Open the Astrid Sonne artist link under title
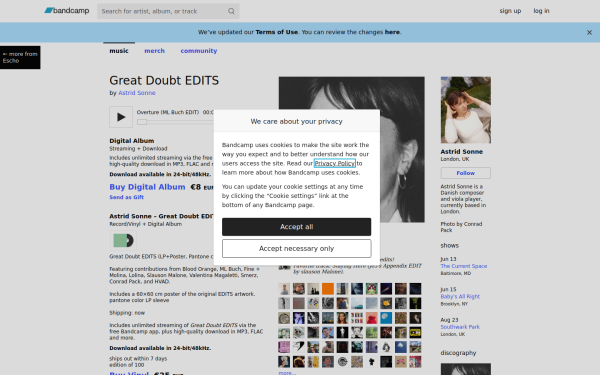The height and width of the screenshot is (375, 600). click(137, 93)
